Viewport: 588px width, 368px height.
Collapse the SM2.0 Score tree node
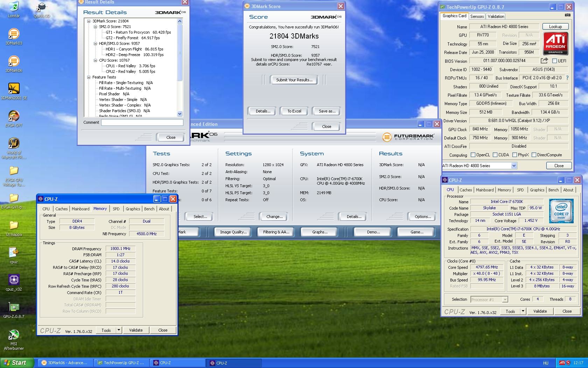click(x=95, y=27)
